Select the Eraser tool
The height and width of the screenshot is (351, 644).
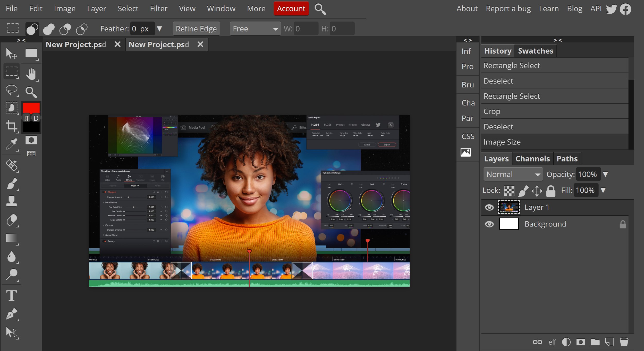coord(12,220)
